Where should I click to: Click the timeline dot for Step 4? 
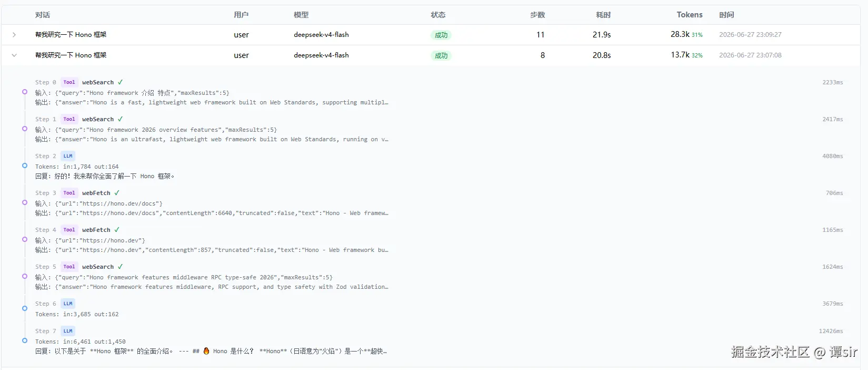click(x=25, y=239)
